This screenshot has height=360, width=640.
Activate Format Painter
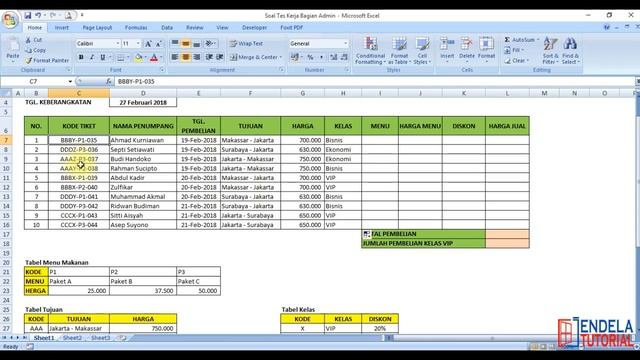[x=47, y=60]
